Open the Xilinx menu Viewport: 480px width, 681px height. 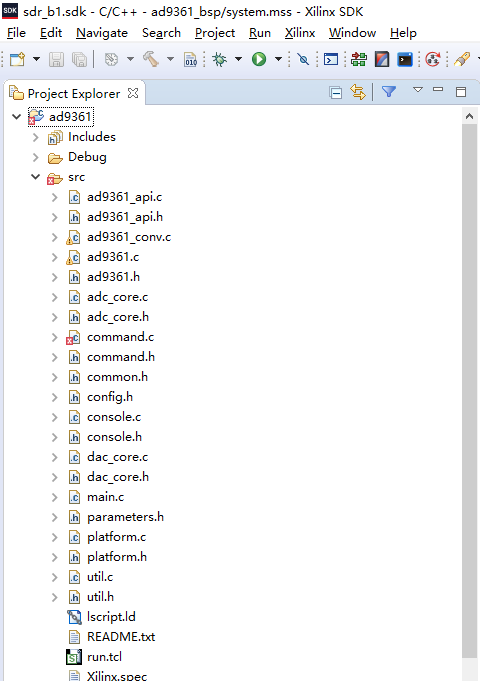(x=300, y=33)
